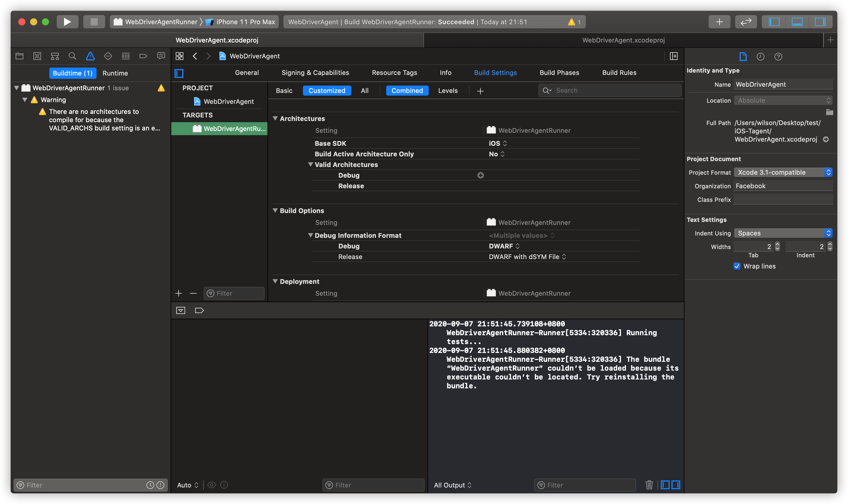Uncheck the Wrap lines checkbox
This screenshot has width=848, height=504.
(737, 266)
